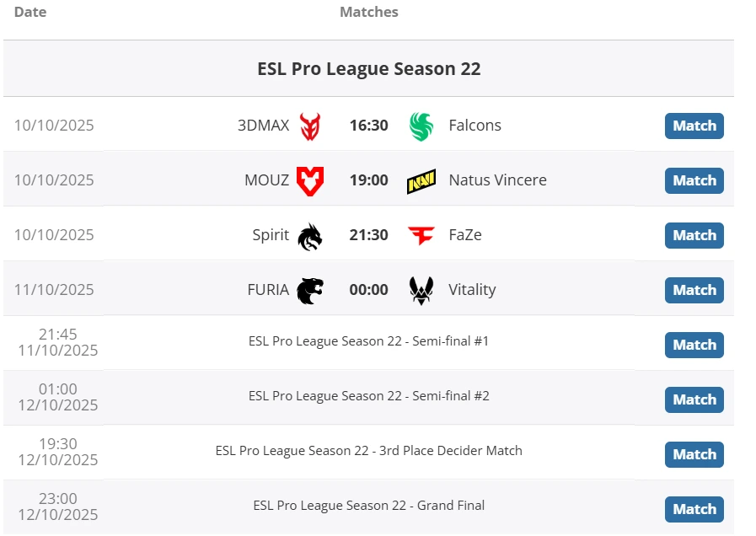Click the Falcons team logo

coord(421,126)
